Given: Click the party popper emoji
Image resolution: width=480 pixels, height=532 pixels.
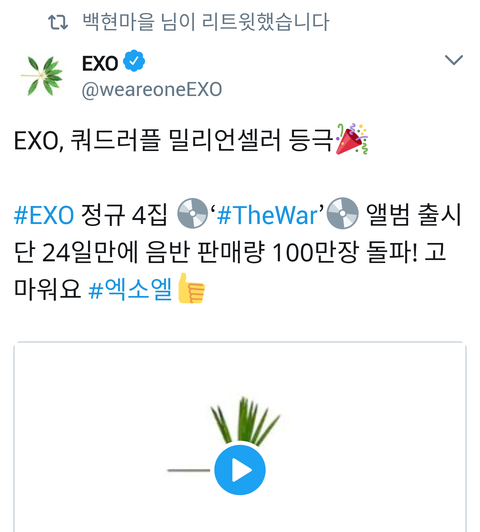Looking at the screenshot, I should tap(352, 139).
